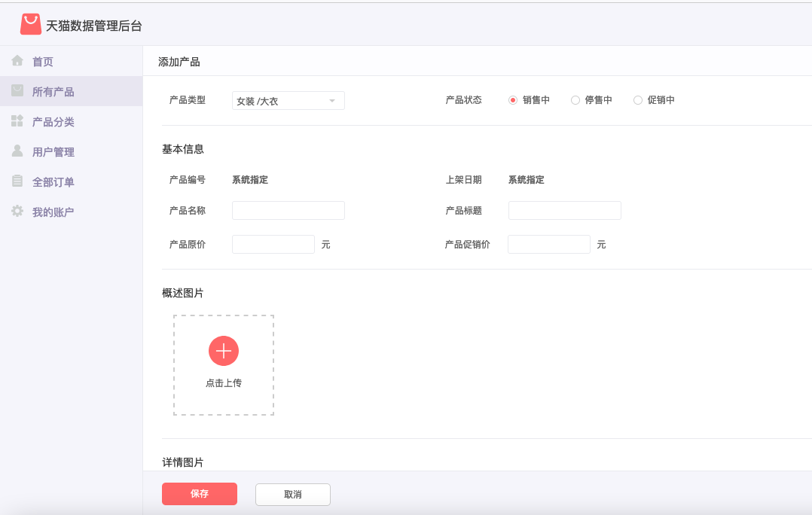Click 元 unit after 产品促销价 field
Viewport: 812px width, 515px height.
click(x=601, y=244)
